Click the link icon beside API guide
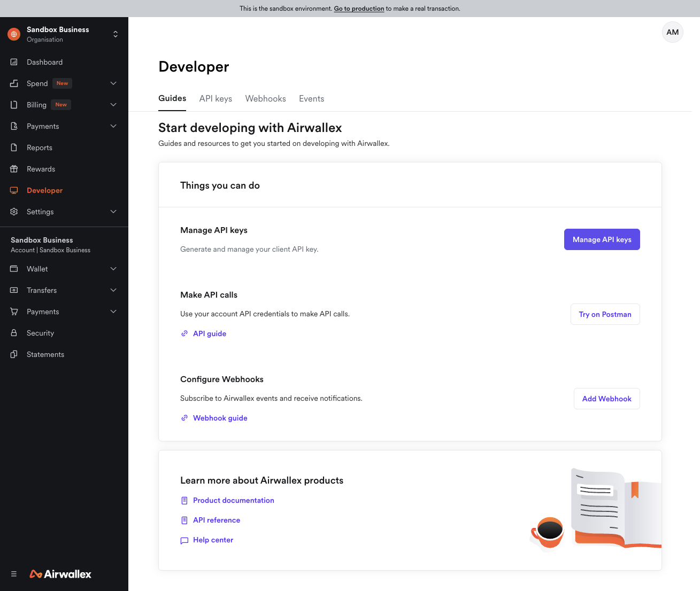700x591 pixels. [184, 333]
